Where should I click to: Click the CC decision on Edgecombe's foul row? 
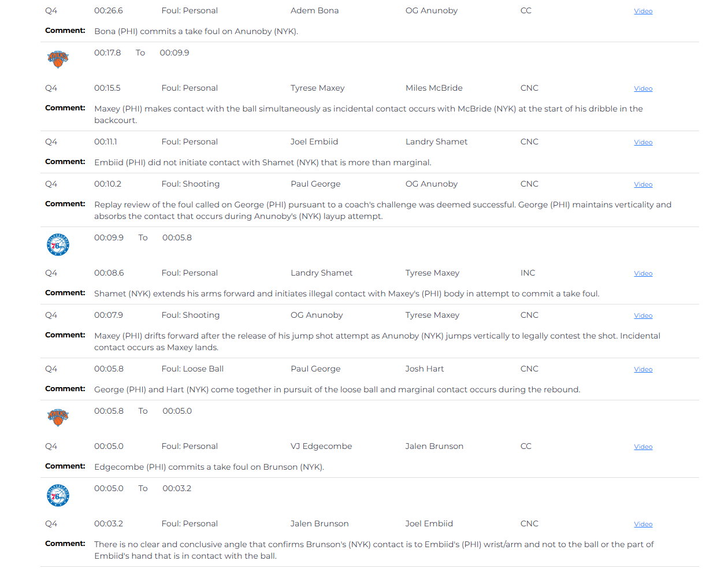(526, 446)
